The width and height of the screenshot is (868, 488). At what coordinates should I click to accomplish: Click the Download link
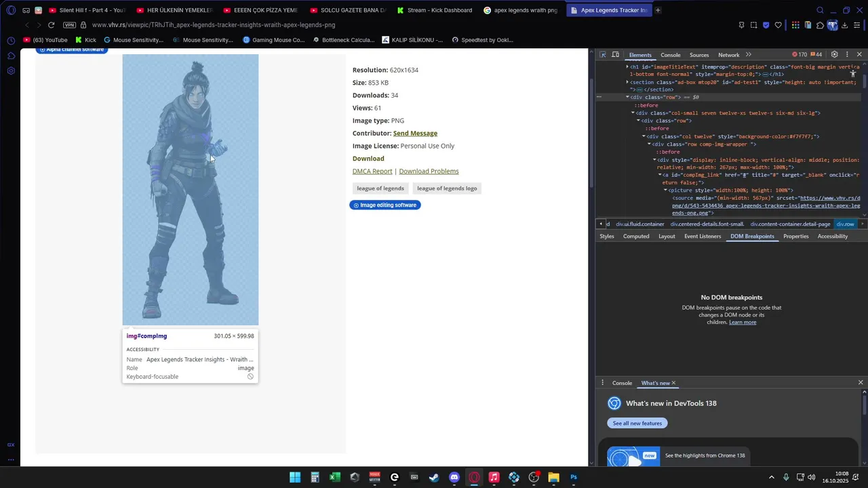pyautogui.click(x=368, y=159)
